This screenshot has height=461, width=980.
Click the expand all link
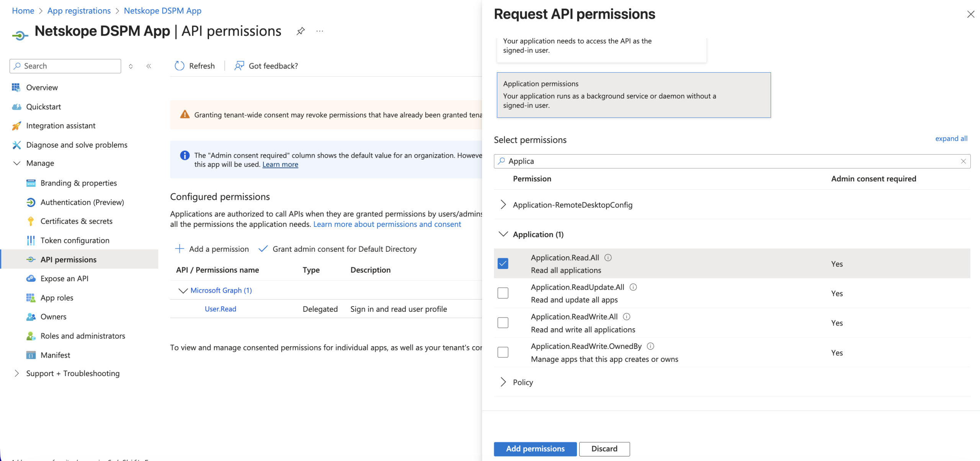tap(951, 138)
